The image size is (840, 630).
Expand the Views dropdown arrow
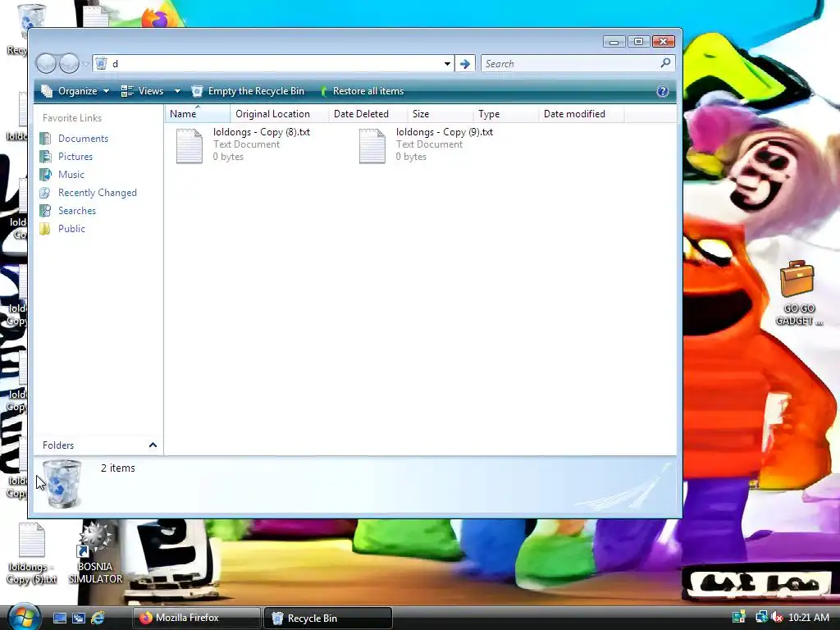coord(177,91)
